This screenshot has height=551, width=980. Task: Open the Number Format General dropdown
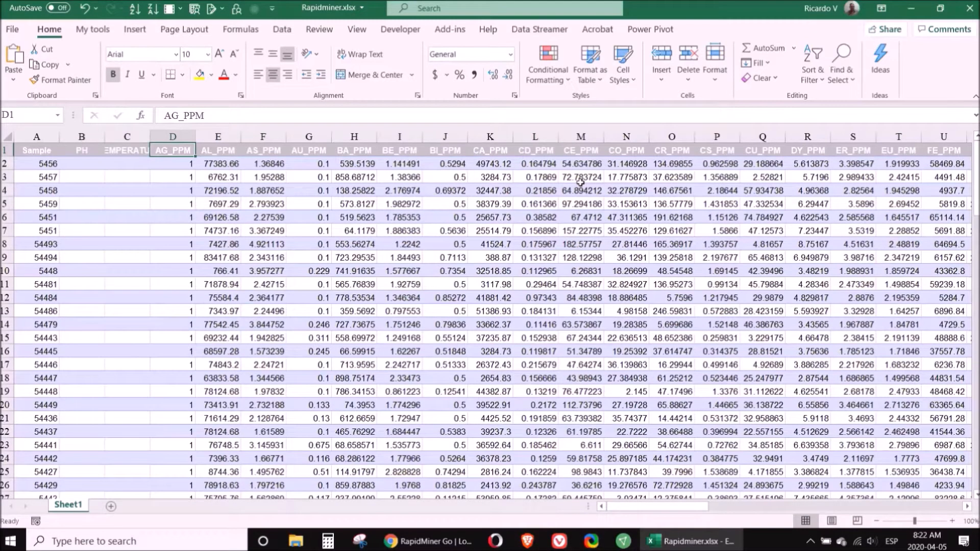(510, 54)
